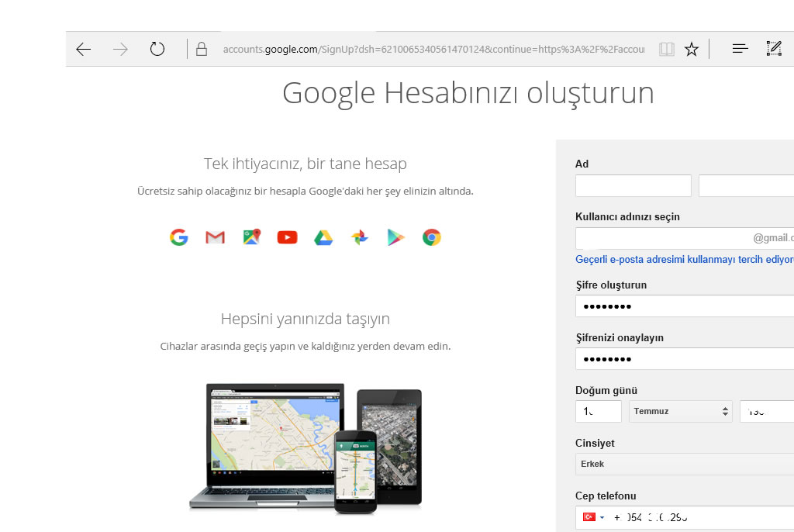Open the Cinsiyet dropdown showing Erkek
The image size is (794, 532).
(685, 464)
